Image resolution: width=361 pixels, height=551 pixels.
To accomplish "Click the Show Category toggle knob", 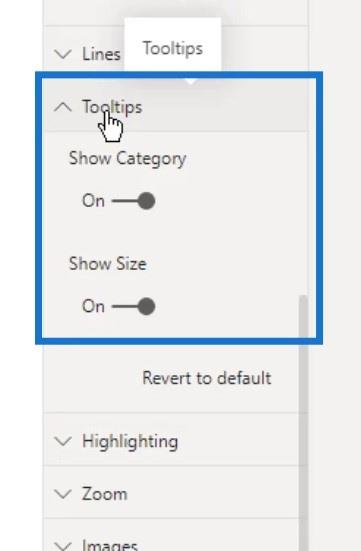I will [147, 201].
